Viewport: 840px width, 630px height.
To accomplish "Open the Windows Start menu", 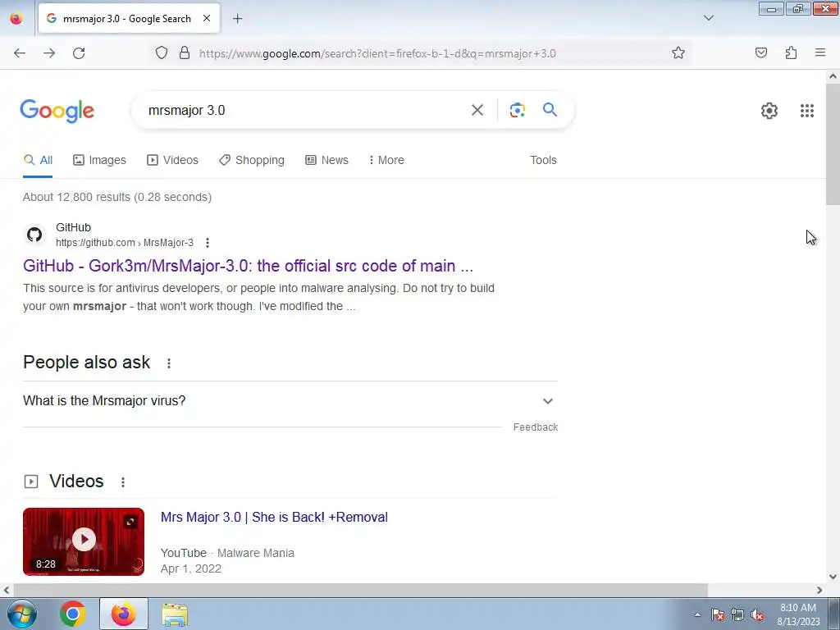I will (22, 614).
